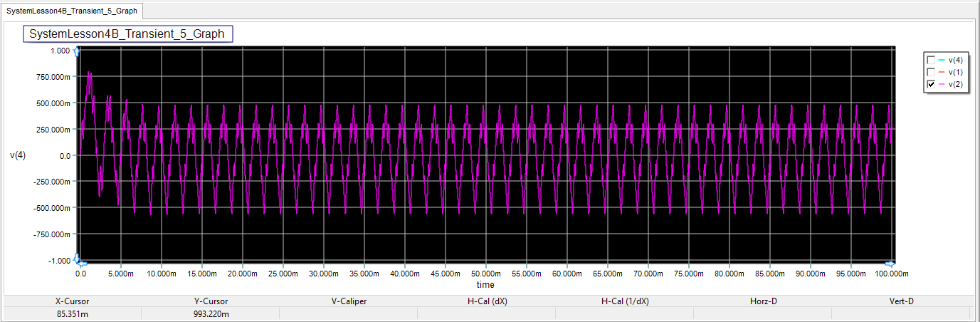This screenshot has width=980, height=322.
Task: Click the Y-Cursor status header
Action: click(x=210, y=301)
